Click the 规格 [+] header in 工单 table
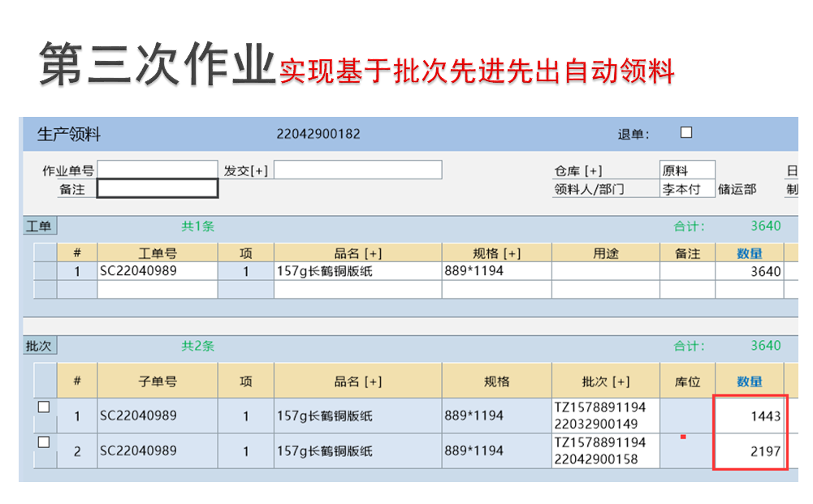This screenshot has height=504, width=813. (x=496, y=253)
